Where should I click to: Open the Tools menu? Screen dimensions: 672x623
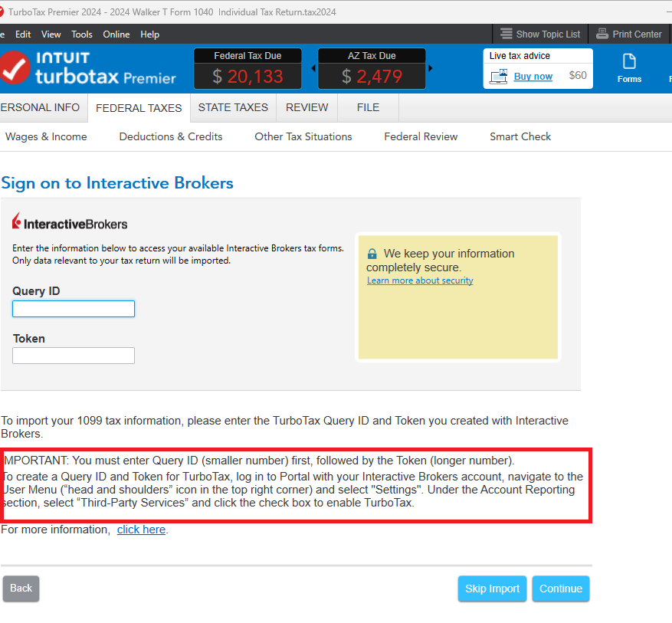click(82, 34)
